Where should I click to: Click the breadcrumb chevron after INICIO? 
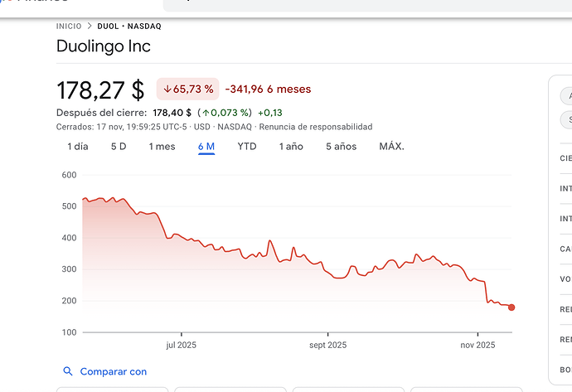90,27
